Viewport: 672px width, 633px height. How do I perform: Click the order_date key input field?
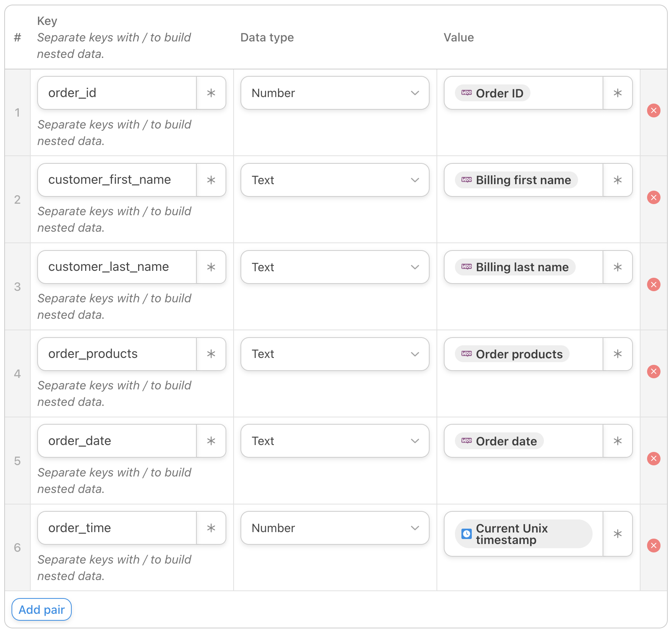coord(117,441)
